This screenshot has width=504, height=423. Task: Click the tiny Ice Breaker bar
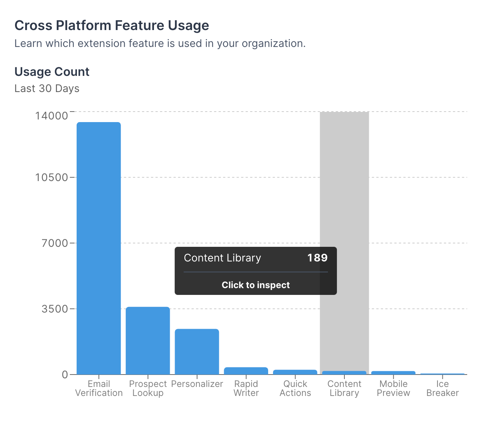(442, 374)
